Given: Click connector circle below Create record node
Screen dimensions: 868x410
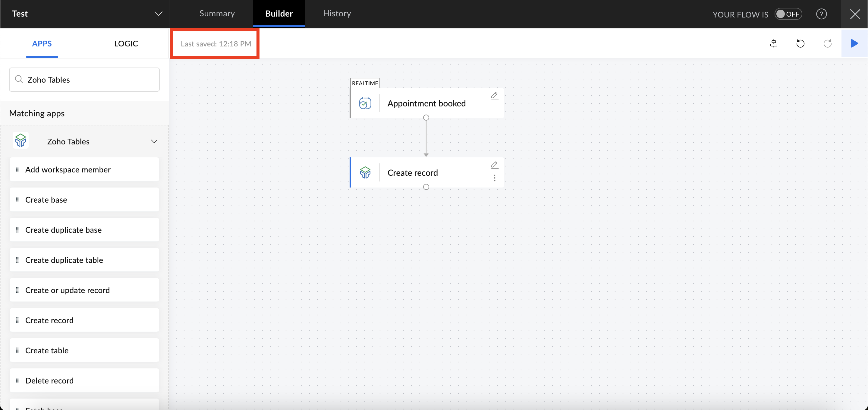Looking at the screenshot, I should 426,187.
